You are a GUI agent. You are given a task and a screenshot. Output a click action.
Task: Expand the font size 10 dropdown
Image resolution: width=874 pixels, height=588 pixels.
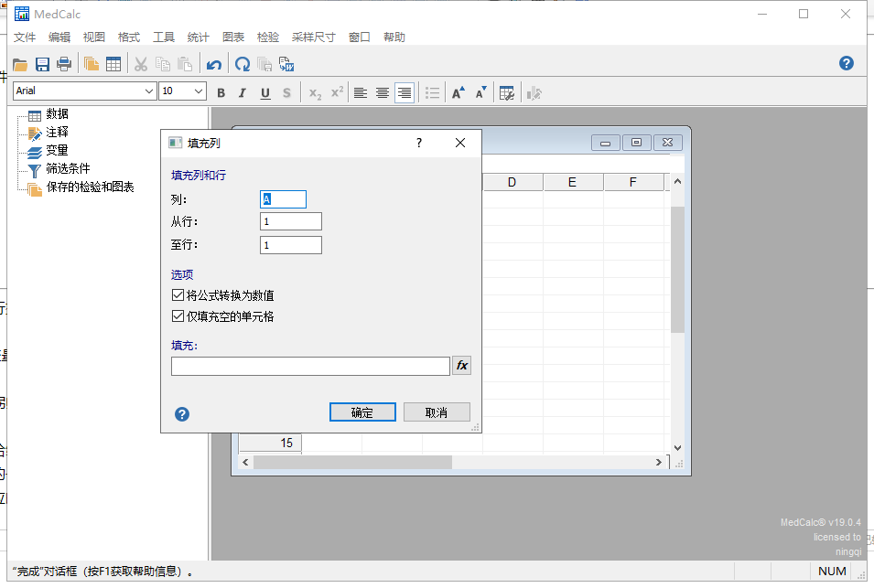coord(199,91)
